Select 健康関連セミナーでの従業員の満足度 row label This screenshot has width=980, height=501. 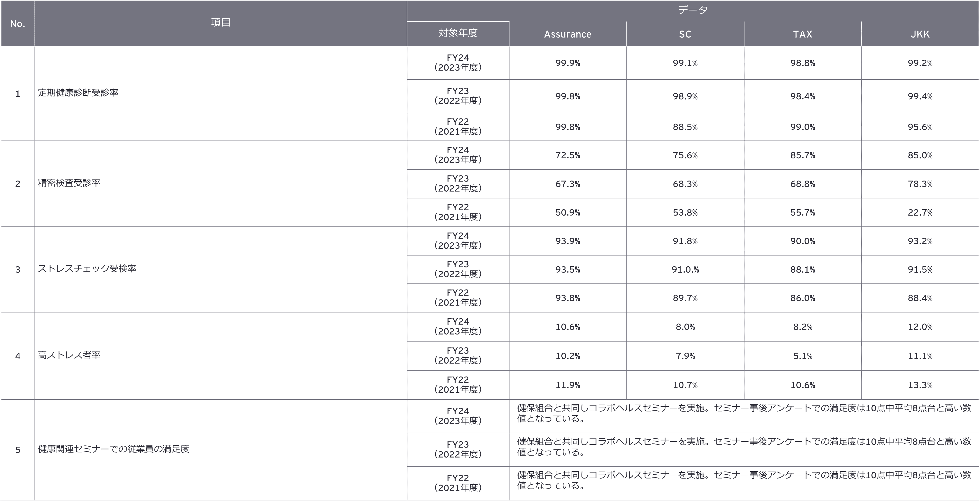coord(113,449)
